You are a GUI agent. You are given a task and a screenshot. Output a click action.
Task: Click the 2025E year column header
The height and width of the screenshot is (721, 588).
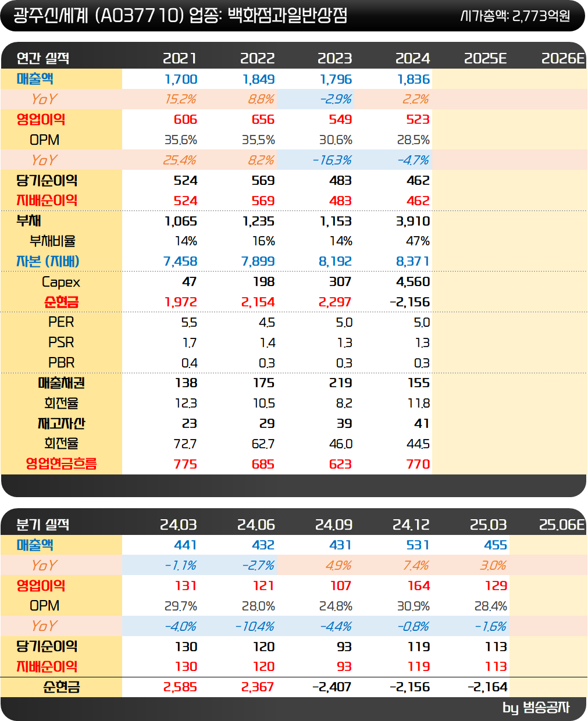(x=486, y=58)
